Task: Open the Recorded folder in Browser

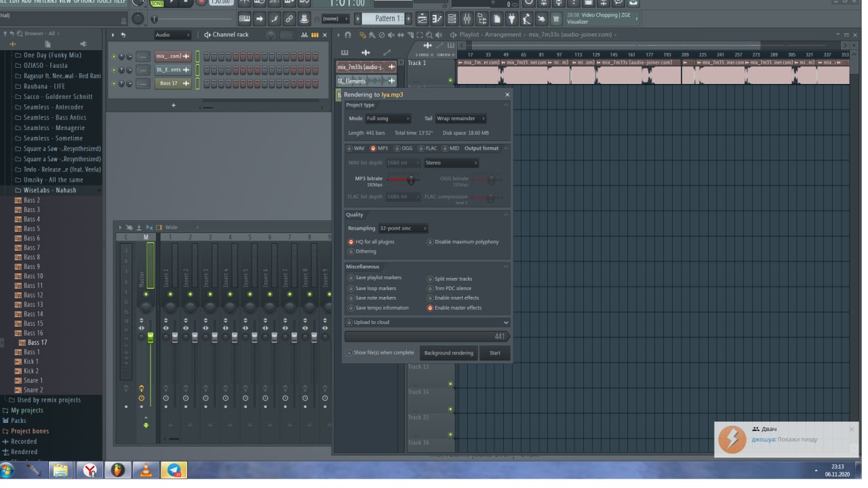Action: 24,441
